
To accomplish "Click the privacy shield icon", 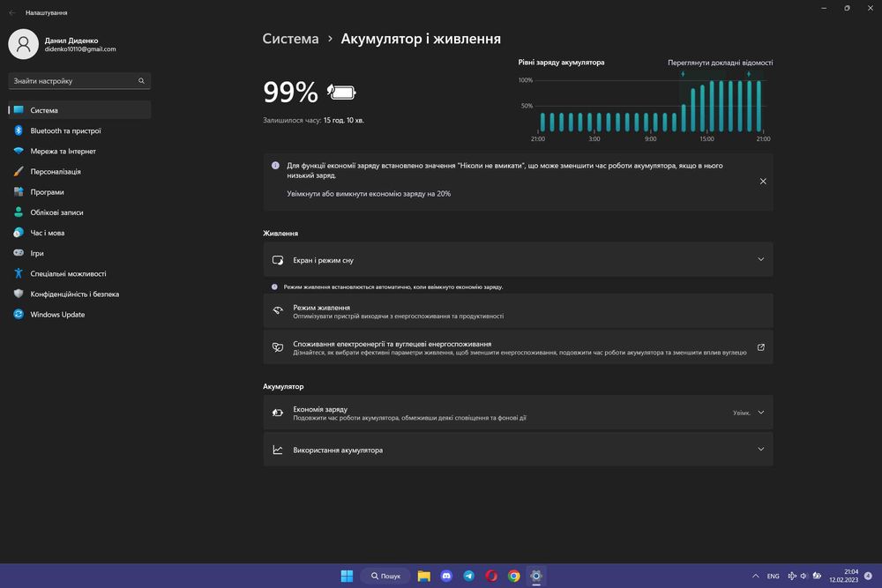I will tap(19, 294).
